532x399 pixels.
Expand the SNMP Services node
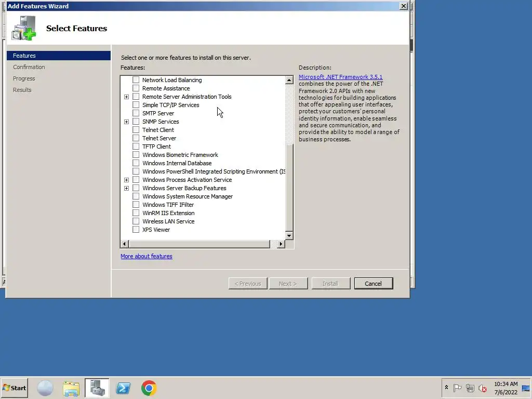tap(127, 122)
